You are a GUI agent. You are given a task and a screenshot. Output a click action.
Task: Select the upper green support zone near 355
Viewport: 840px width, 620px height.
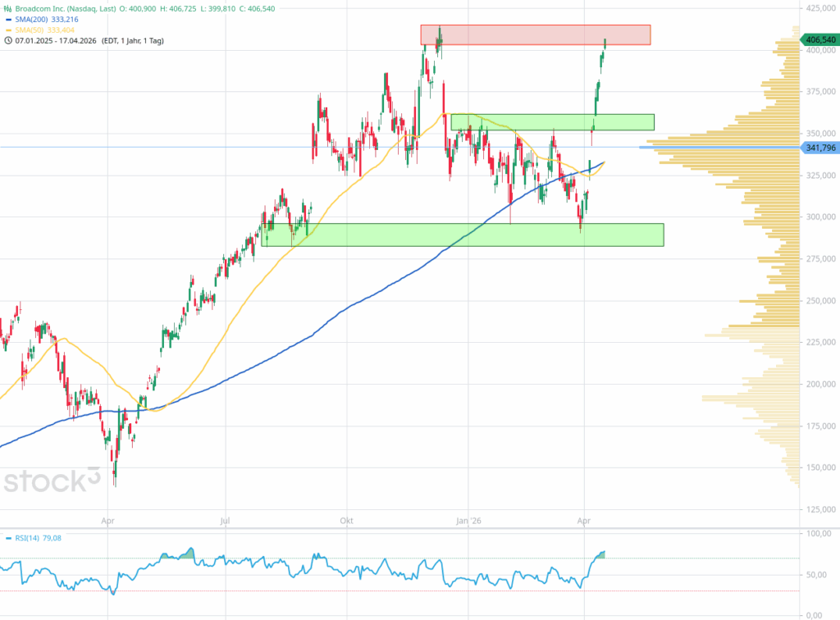552,122
